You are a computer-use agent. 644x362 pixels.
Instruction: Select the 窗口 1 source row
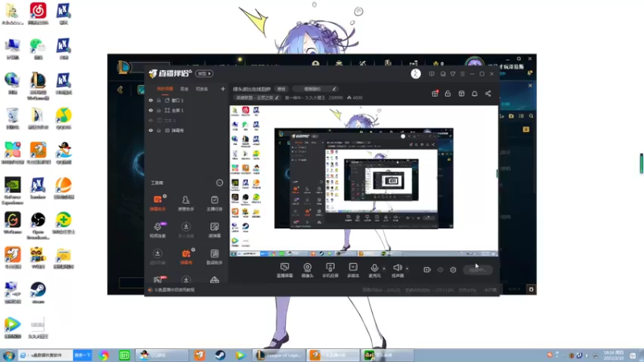point(187,100)
